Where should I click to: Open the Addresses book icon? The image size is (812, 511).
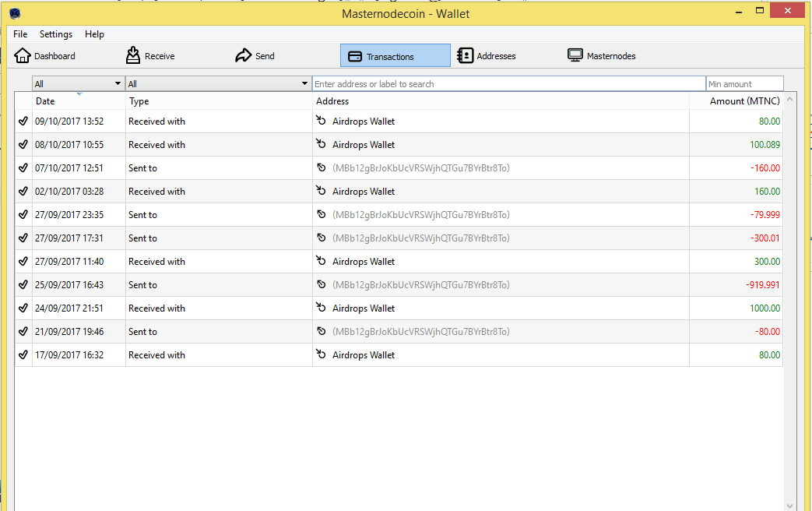[465, 55]
